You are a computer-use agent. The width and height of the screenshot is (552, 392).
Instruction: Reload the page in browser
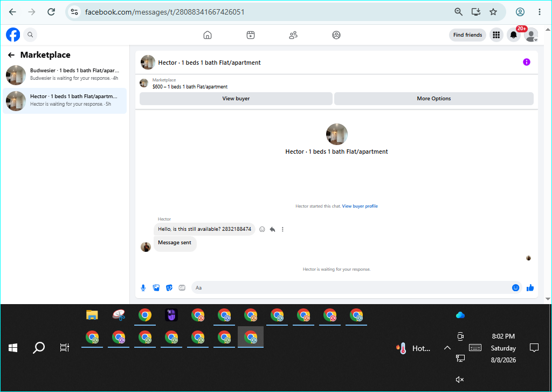(51, 12)
